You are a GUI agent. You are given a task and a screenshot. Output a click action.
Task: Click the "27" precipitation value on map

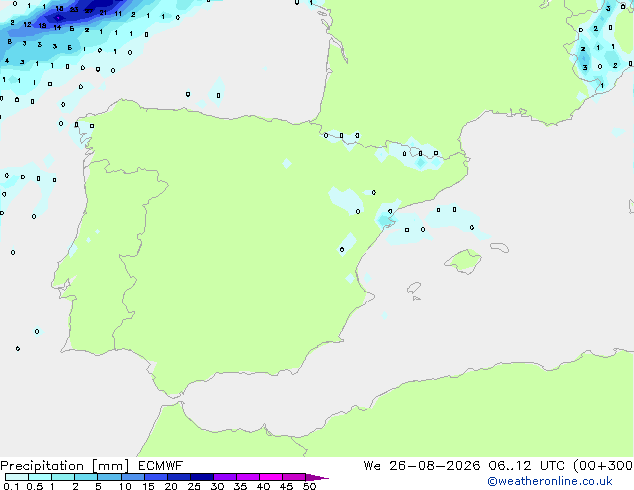pyautogui.click(x=89, y=11)
